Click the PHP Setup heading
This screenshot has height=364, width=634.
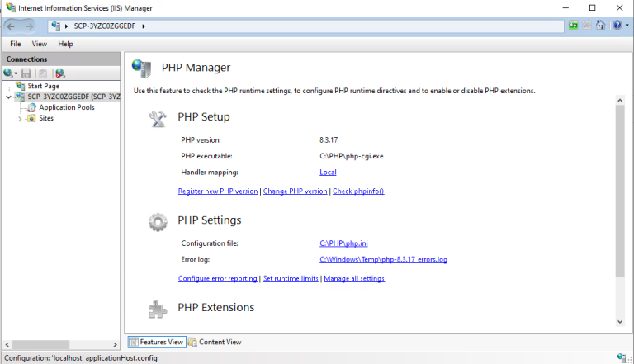point(204,117)
